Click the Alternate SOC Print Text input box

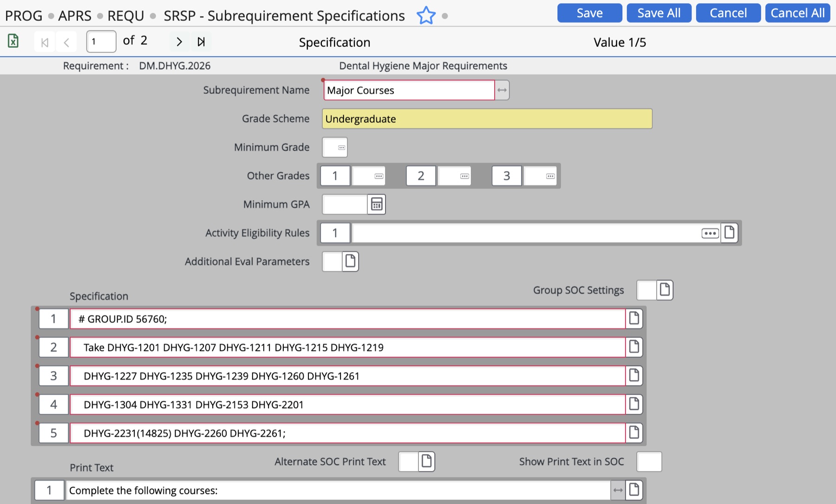[408, 462]
